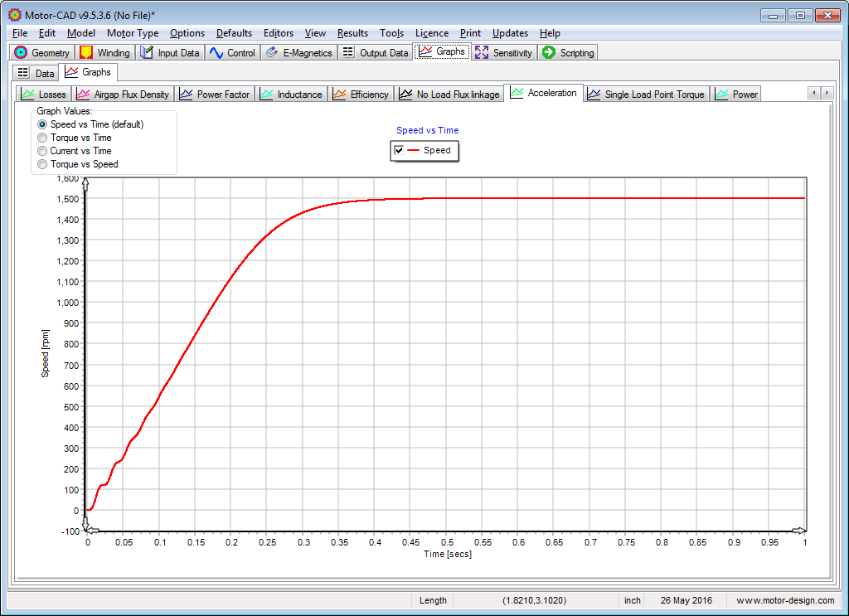Image resolution: width=849 pixels, height=616 pixels.
Task: Open the File menu
Action: coord(20,33)
